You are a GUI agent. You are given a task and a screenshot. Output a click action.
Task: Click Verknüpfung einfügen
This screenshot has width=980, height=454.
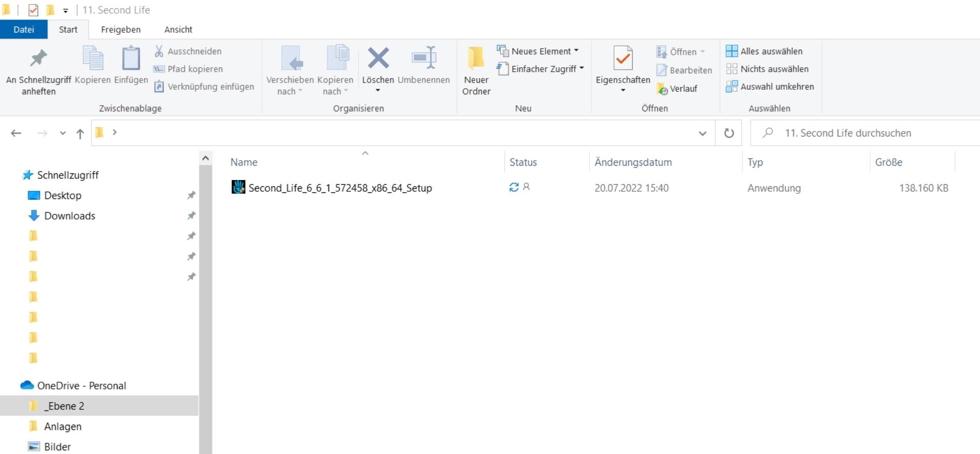(204, 86)
